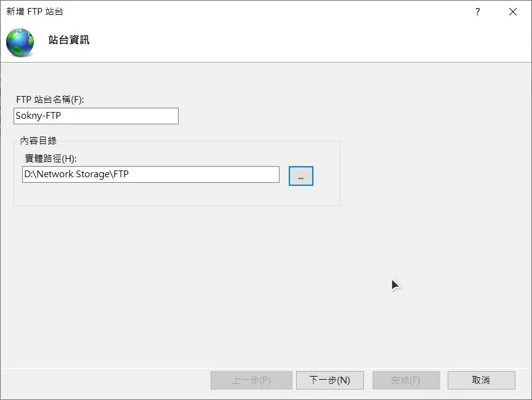Select the FTP 站台名稱(F) label
The width and height of the screenshot is (532, 400).
tap(49, 99)
